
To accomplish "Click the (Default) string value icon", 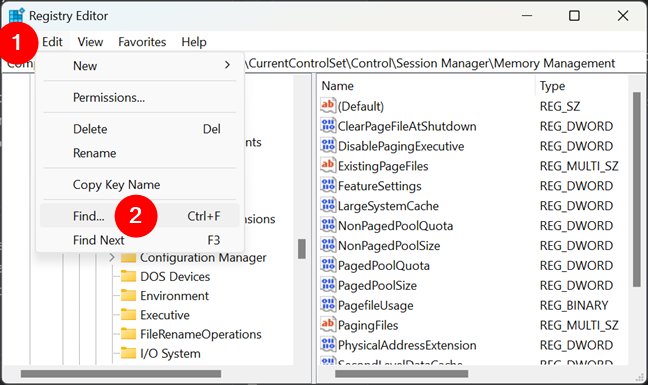I will click(x=328, y=106).
